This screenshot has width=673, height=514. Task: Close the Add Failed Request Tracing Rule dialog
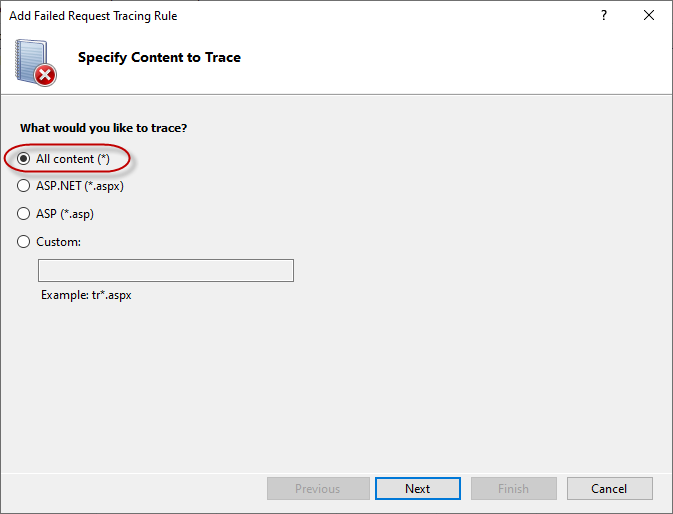click(x=649, y=16)
